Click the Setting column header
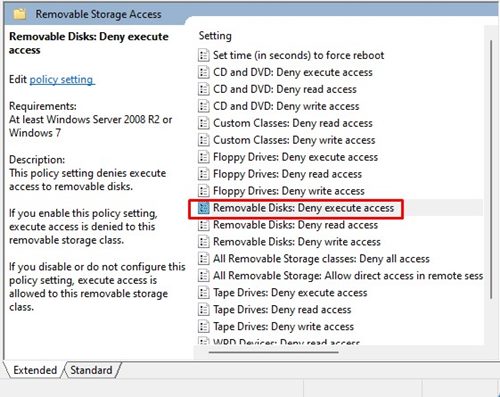 click(215, 36)
